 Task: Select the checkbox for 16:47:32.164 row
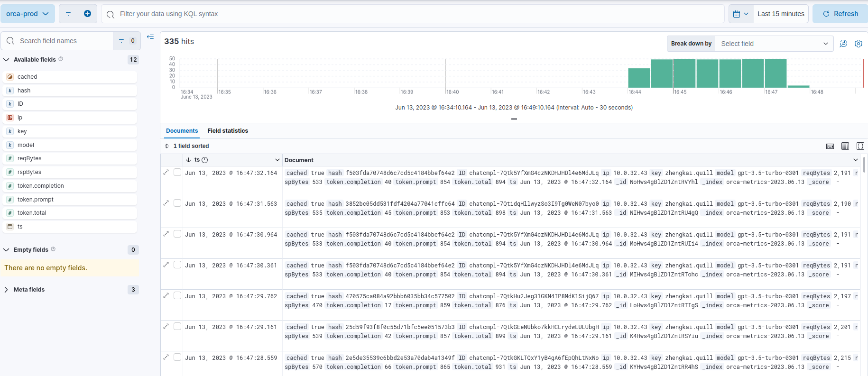pos(177,172)
